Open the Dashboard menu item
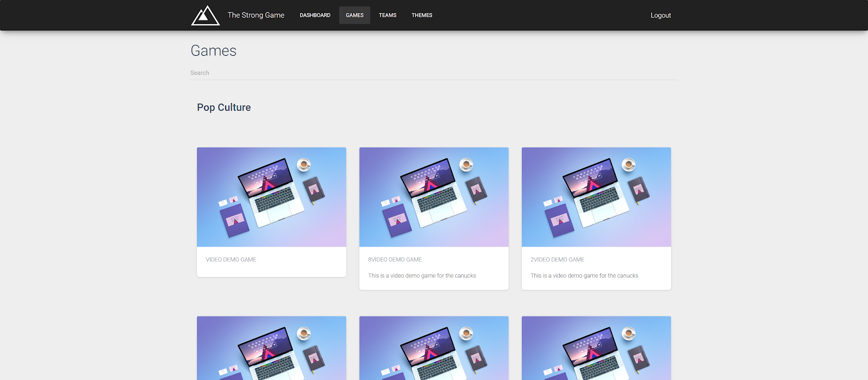Screen dimensions: 868x380 315,15
